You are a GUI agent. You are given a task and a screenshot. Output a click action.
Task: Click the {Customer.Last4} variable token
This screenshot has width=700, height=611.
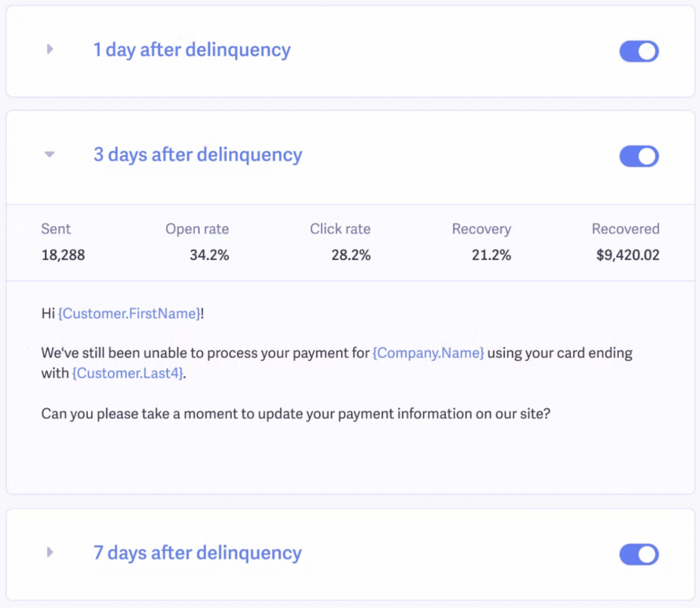click(128, 373)
